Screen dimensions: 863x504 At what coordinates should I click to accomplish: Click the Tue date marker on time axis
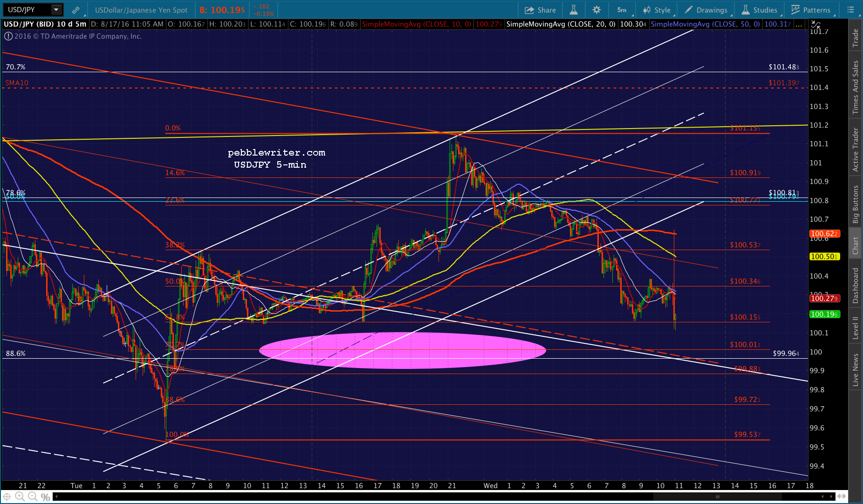click(x=76, y=485)
